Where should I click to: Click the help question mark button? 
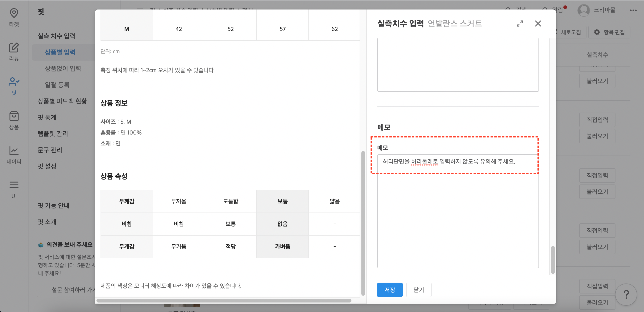point(626,295)
